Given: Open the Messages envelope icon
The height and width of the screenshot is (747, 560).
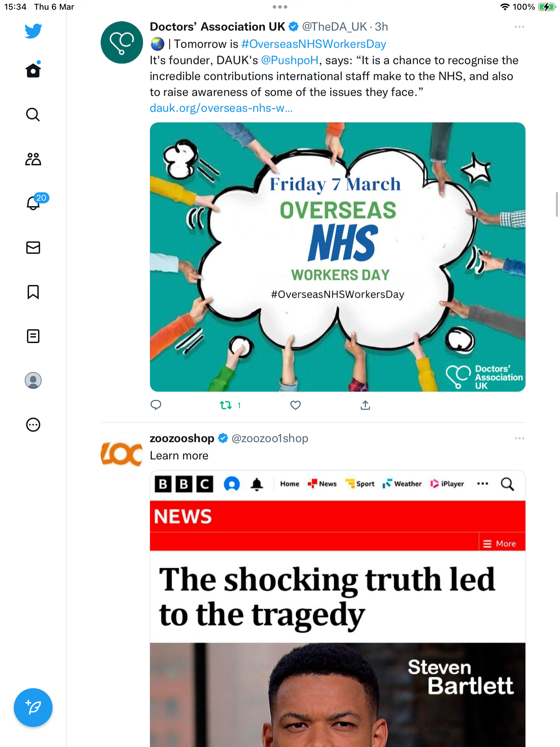Looking at the screenshot, I should pos(33,248).
